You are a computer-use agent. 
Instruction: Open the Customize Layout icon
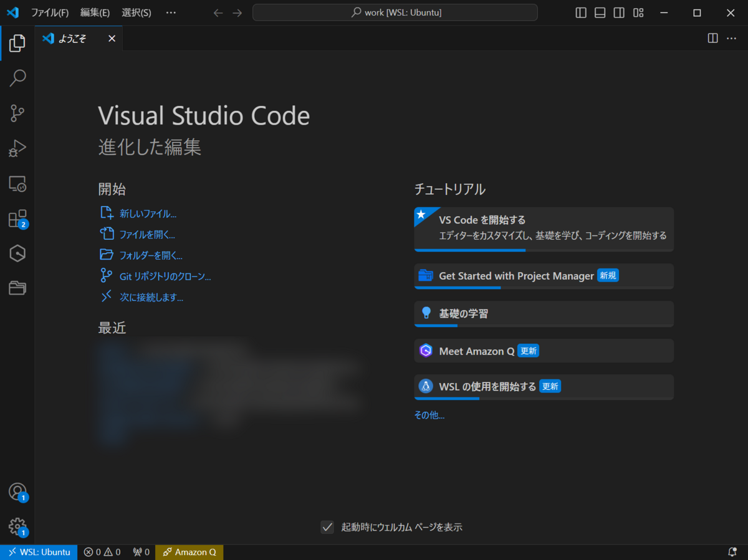click(638, 12)
